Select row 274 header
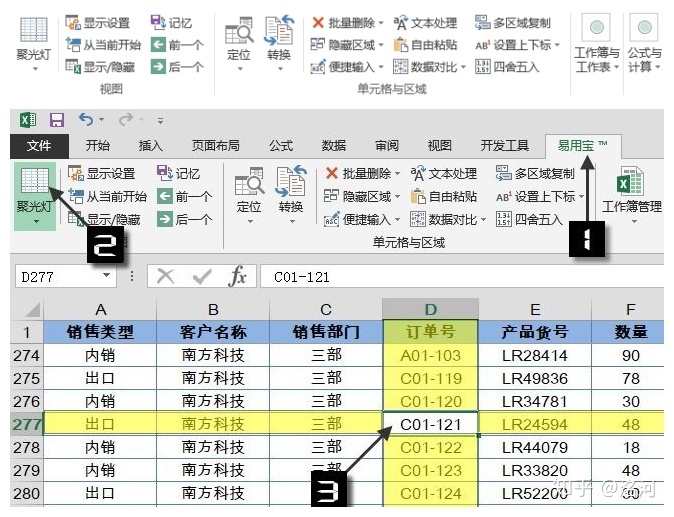 tap(27, 355)
